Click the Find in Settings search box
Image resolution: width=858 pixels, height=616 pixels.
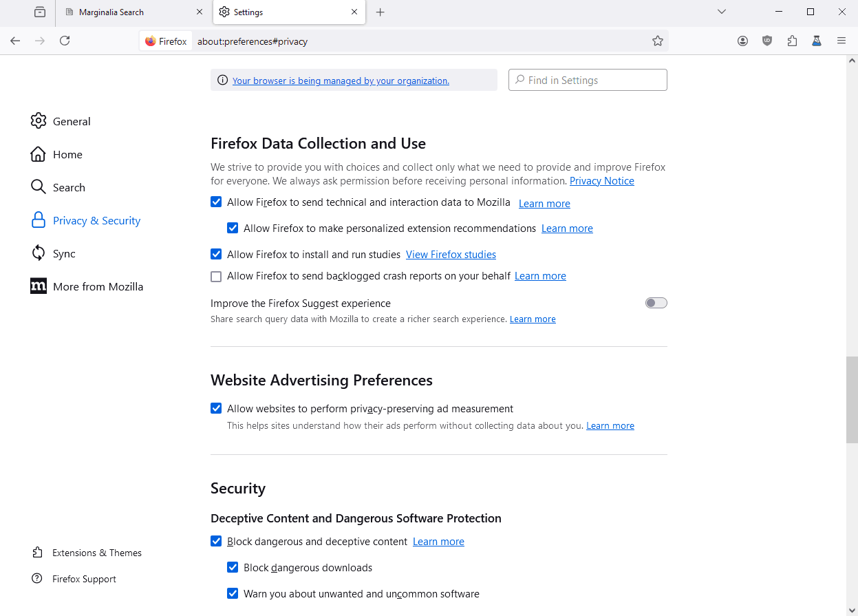(x=588, y=80)
